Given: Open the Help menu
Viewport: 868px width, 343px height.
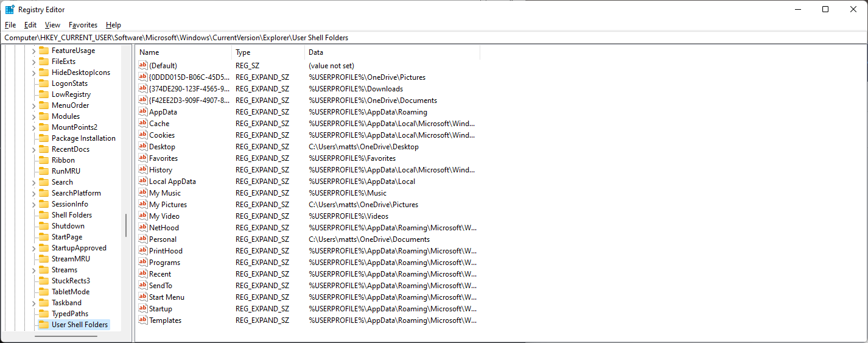Looking at the screenshot, I should (x=113, y=25).
